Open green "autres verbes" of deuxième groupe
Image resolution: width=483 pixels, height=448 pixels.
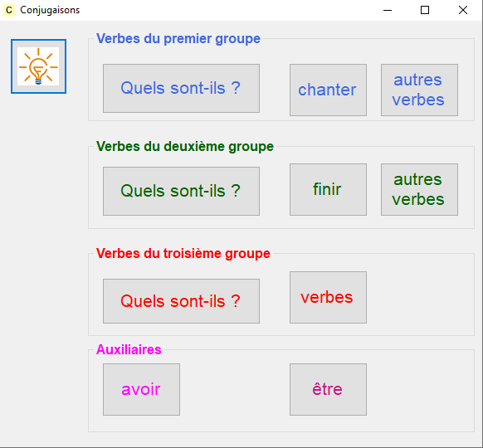click(x=419, y=189)
